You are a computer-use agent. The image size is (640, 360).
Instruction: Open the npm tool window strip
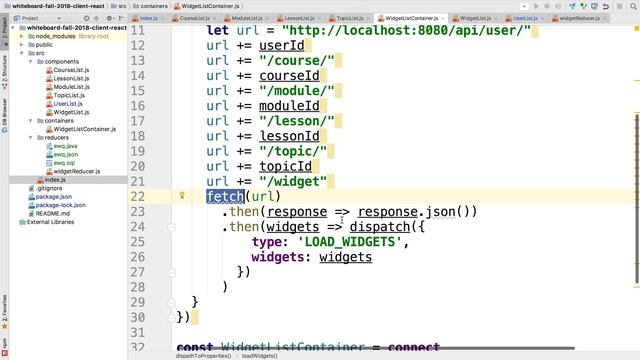(4, 347)
